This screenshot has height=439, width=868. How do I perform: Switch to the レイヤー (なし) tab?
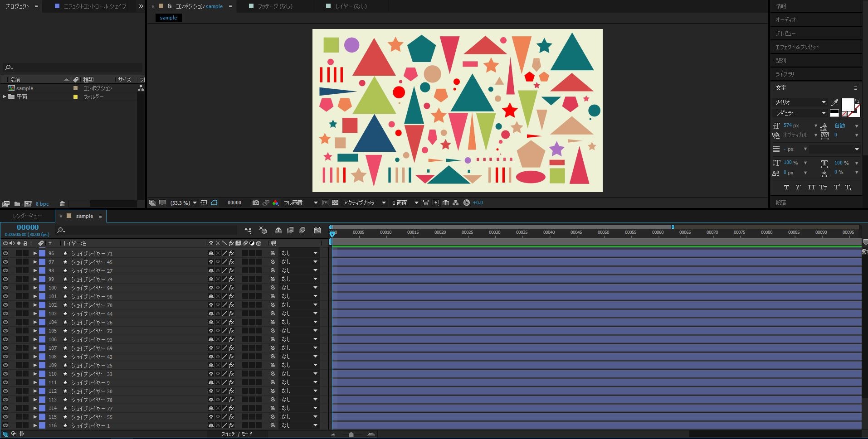click(351, 6)
